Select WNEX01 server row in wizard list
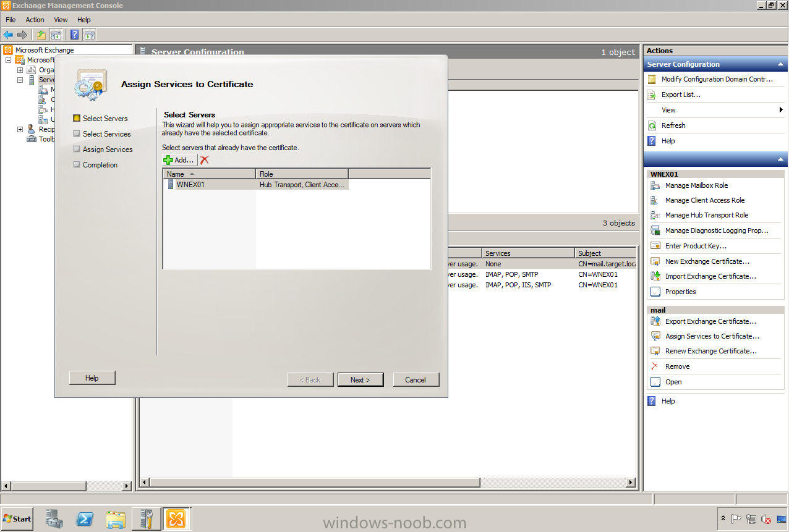The height and width of the screenshot is (532, 789). (x=256, y=184)
